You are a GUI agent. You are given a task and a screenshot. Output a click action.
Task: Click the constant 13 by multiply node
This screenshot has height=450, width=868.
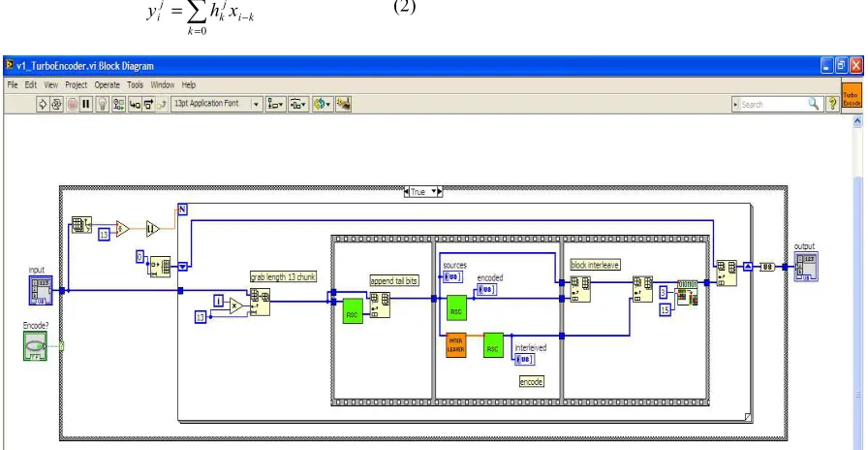(201, 317)
